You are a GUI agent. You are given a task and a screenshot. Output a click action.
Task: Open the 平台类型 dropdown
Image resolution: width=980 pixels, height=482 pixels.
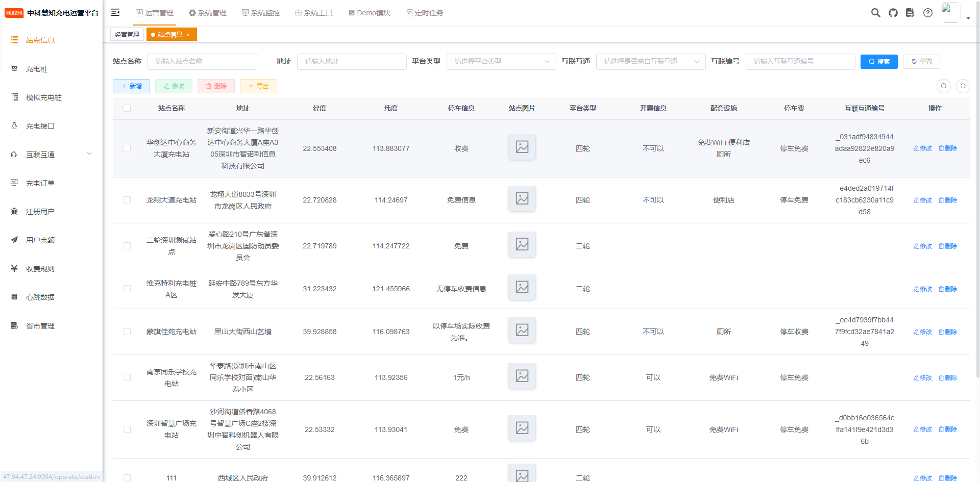(501, 61)
